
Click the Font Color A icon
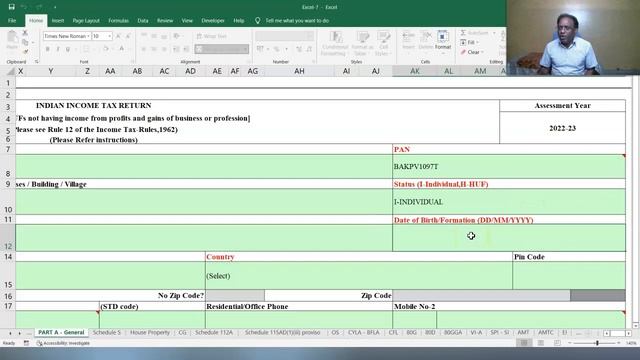pos(122,49)
